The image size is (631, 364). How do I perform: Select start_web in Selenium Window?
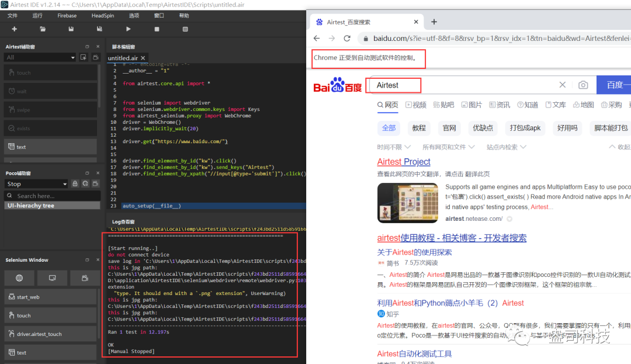coord(50,297)
